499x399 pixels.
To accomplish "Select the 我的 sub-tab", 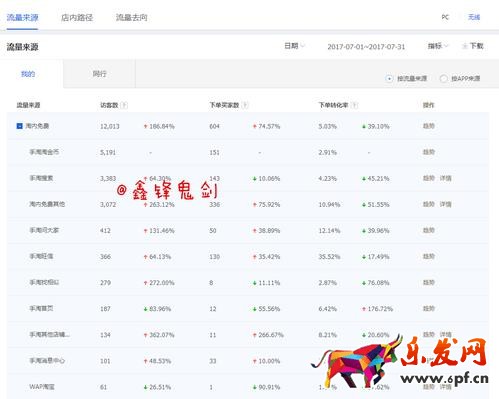I will tap(28, 74).
